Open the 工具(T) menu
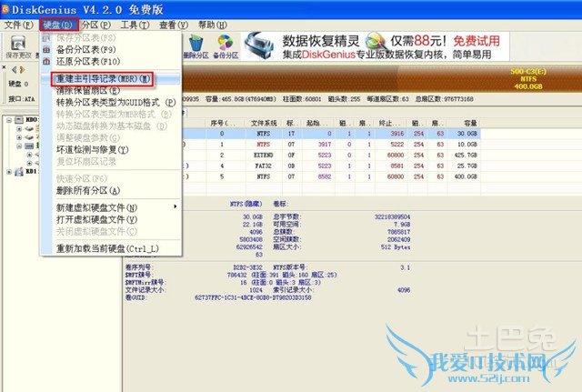This screenshot has height=392, width=582. pyautogui.click(x=135, y=25)
